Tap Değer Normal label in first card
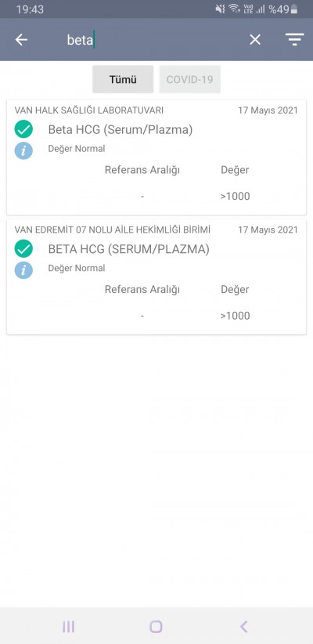 pos(77,149)
